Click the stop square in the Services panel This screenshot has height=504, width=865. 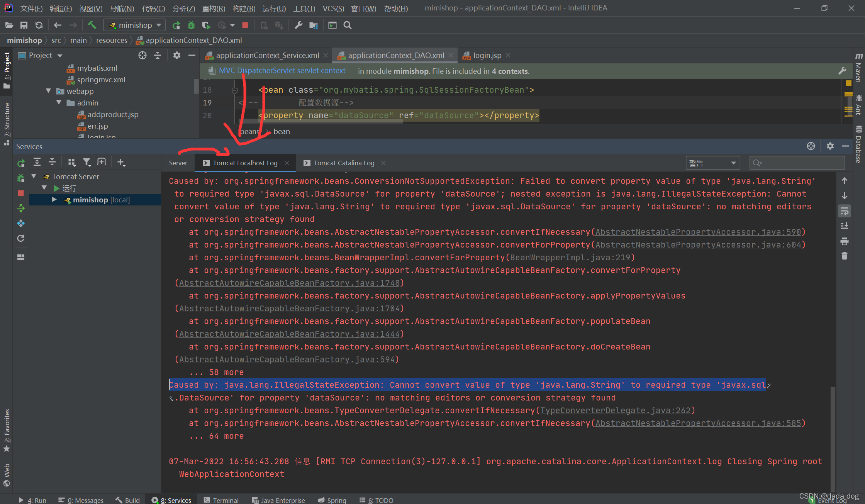click(21, 193)
